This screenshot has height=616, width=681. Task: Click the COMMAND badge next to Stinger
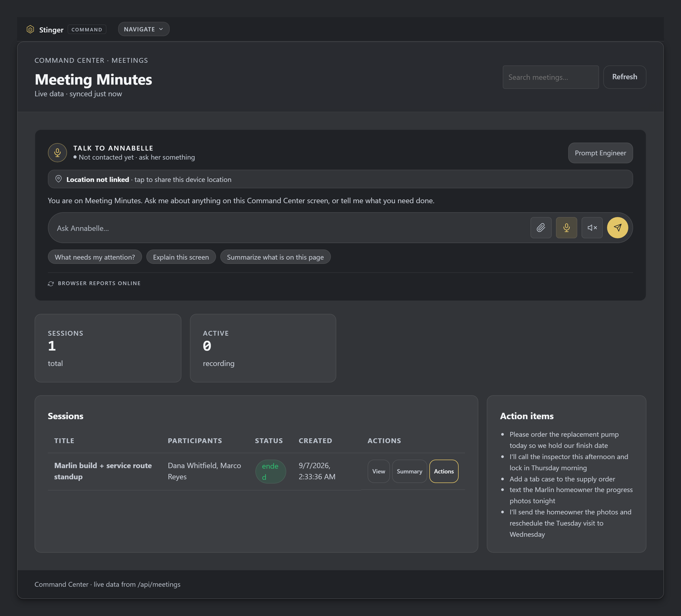point(87,29)
